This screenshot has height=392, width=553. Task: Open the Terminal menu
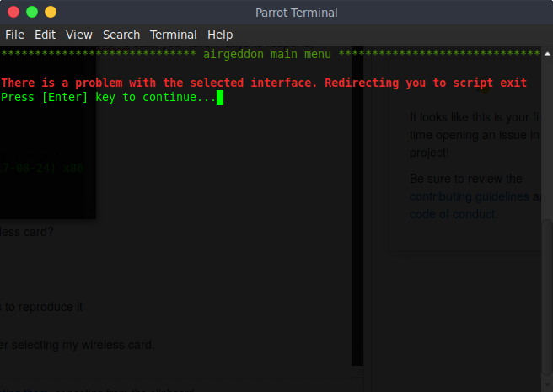pos(173,35)
